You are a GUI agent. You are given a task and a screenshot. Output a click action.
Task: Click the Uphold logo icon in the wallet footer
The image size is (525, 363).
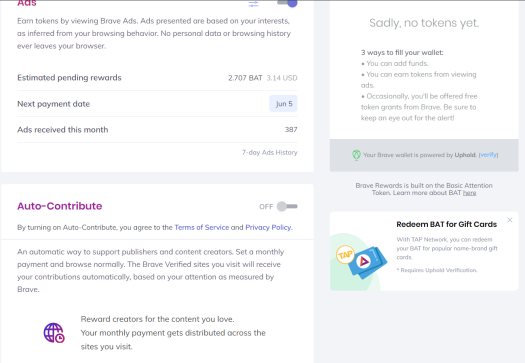[356, 155]
